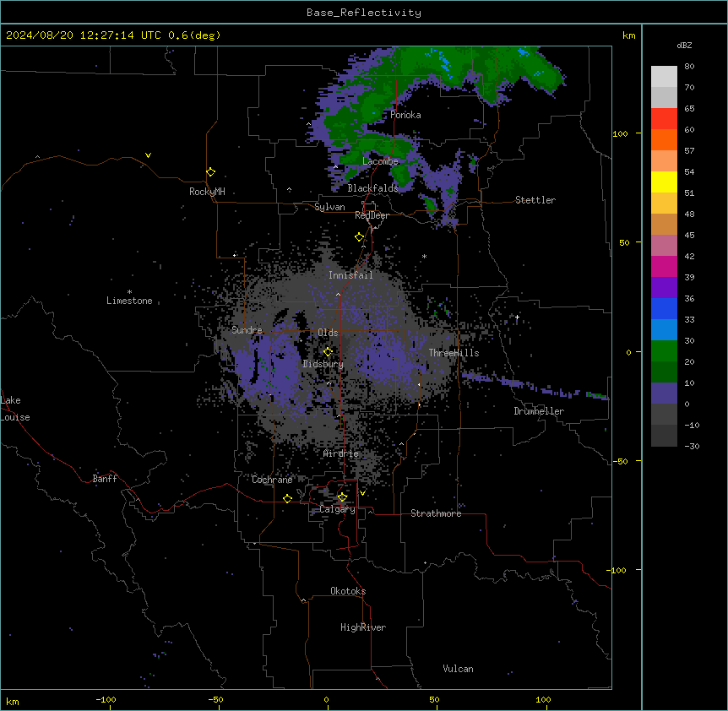Screen dimensions: 728x711
Task: Click the white asterisk east of Innisfail
Action: point(424,256)
